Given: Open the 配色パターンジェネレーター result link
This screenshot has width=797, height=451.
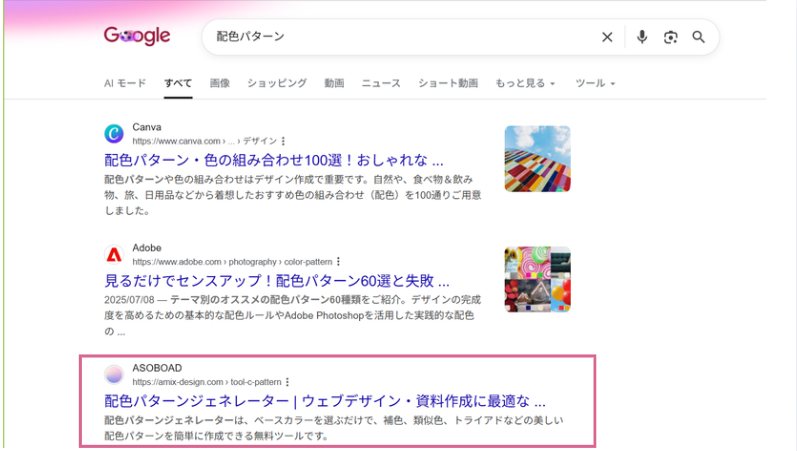Looking at the screenshot, I should tap(325, 401).
